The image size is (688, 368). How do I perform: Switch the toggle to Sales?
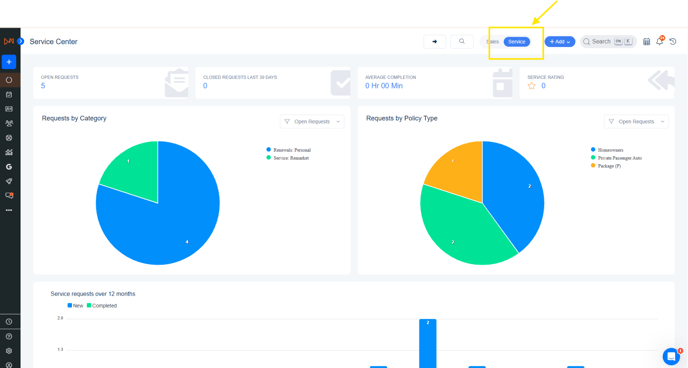pyautogui.click(x=492, y=42)
